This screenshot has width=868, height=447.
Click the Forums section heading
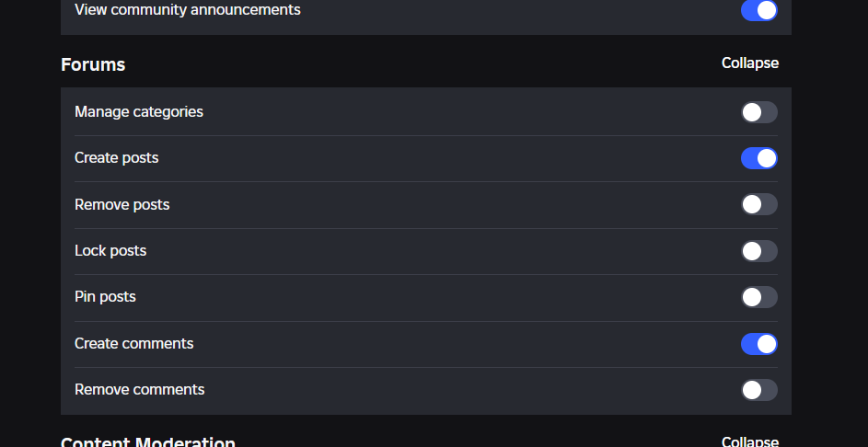[93, 64]
